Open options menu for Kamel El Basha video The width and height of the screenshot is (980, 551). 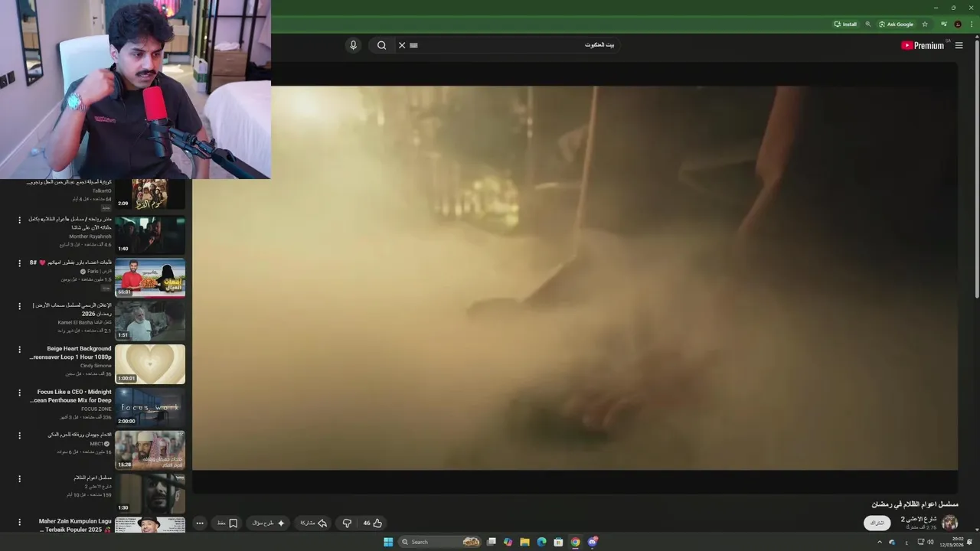(20, 306)
